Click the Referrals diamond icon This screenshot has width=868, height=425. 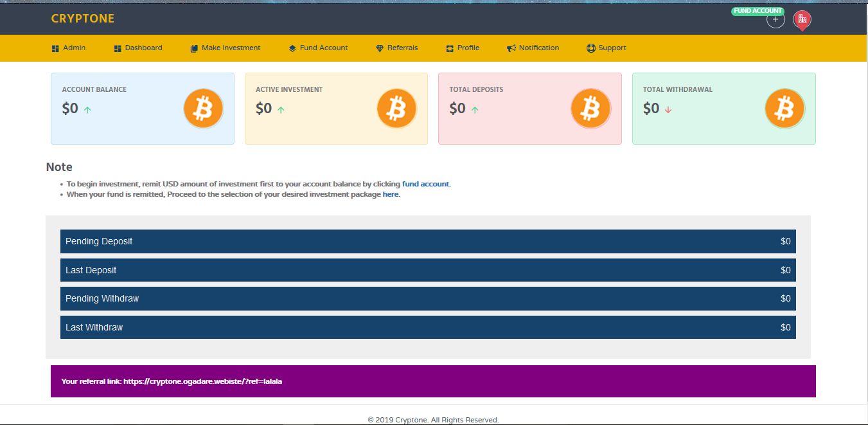(x=380, y=48)
